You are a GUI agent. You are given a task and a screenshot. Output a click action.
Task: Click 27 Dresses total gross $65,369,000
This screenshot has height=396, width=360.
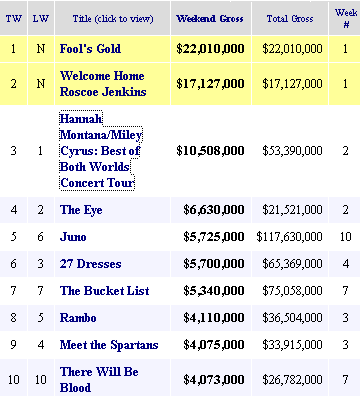click(292, 264)
